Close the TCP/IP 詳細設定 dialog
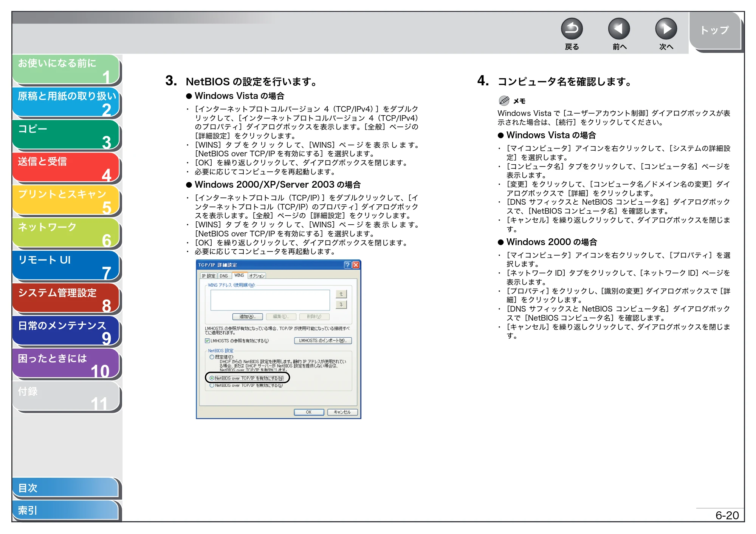Image resolution: width=756 pixels, height=534 pixels. click(356, 265)
